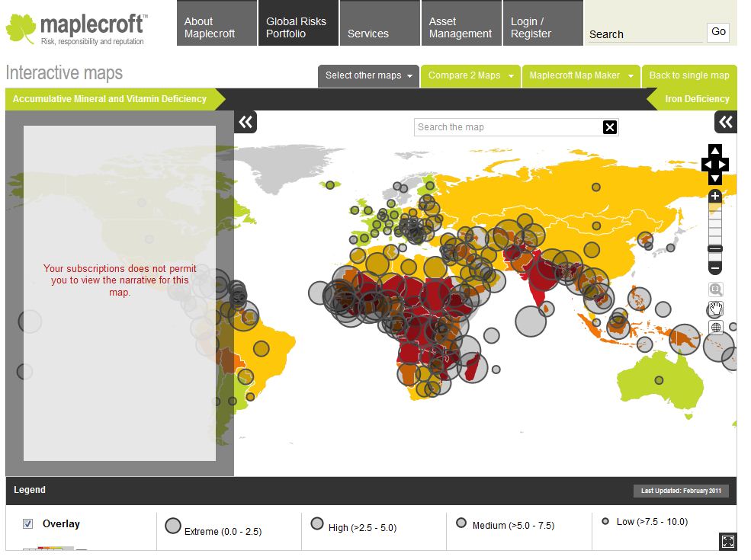This screenshot has height=560, width=751.
Task: Click the subscription warning message
Action: [x=120, y=280]
